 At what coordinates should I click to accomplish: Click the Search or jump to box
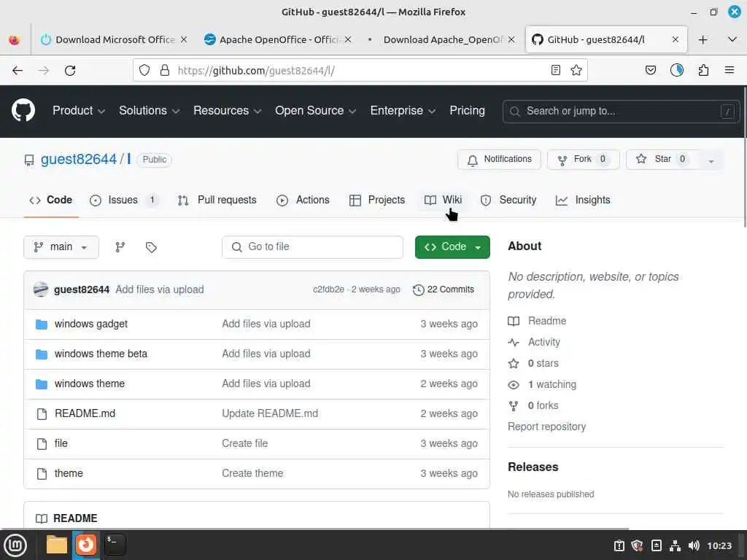(622, 112)
